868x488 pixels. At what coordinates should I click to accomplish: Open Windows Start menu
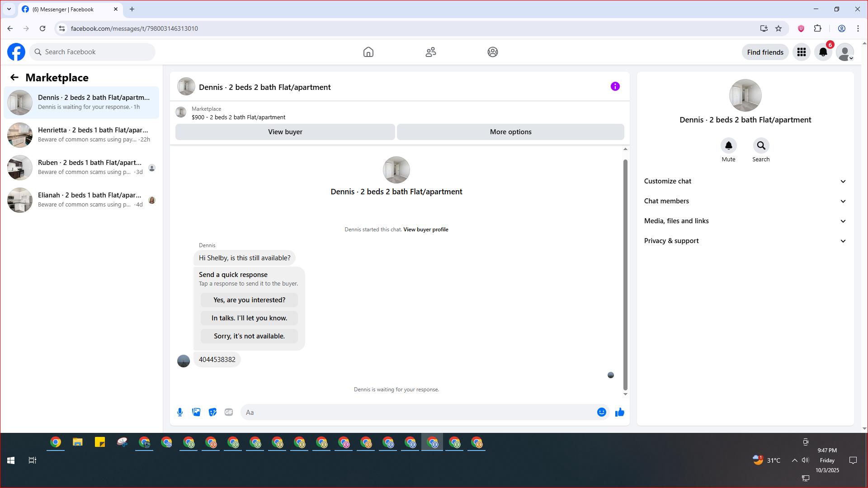pyautogui.click(x=11, y=460)
